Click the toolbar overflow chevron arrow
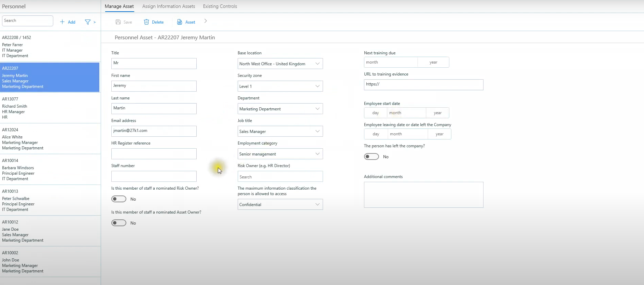 coord(206,21)
